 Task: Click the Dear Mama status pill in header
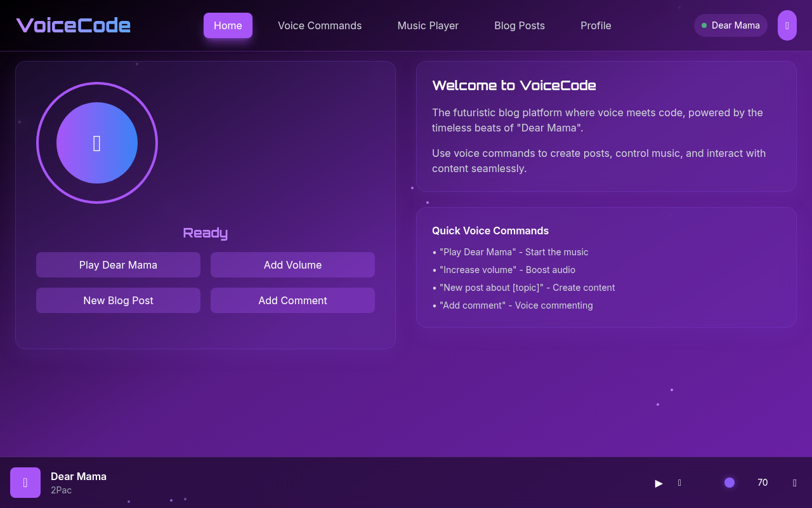coord(730,25)
